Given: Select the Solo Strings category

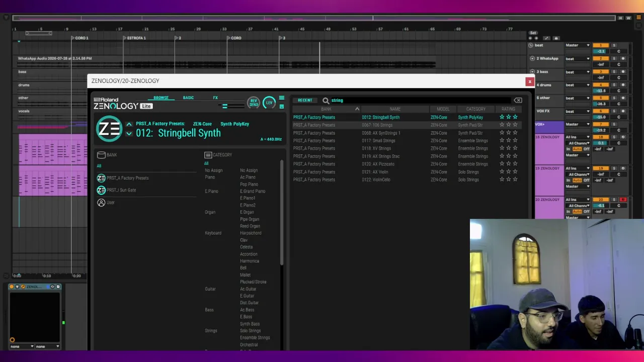Looking at the screenshot, I should click(x=250, y=331).
